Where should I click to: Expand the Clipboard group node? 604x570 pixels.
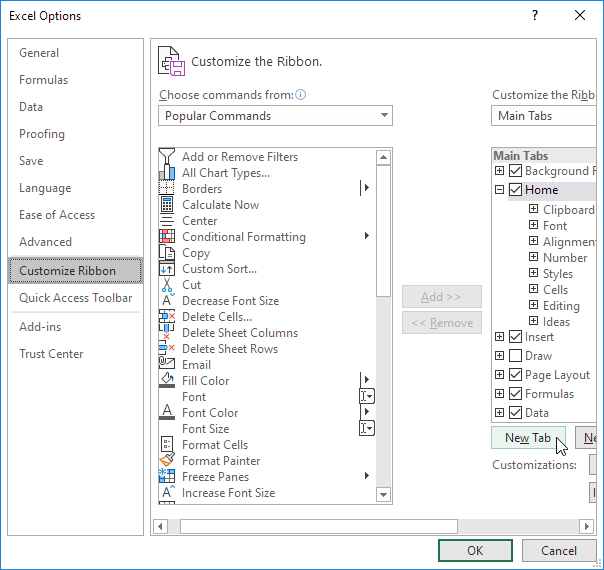pyautogui.click(x=534, y=210)
